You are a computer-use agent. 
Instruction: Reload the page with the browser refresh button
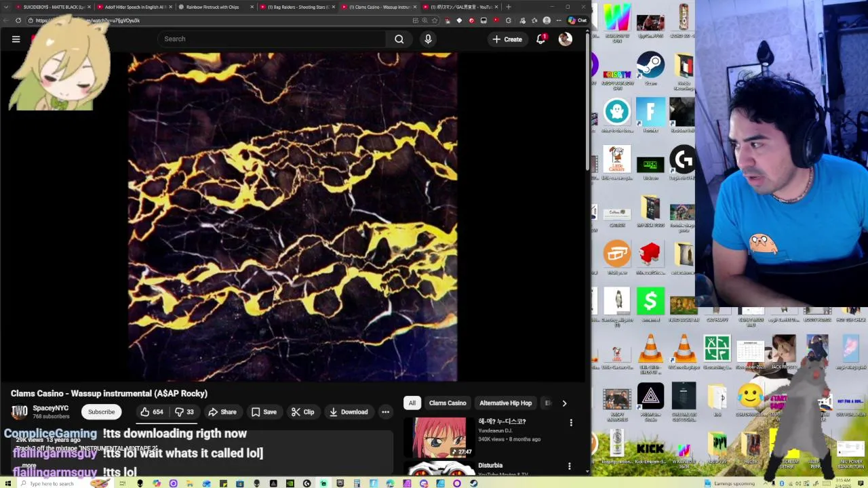click(x=18, y=20)
